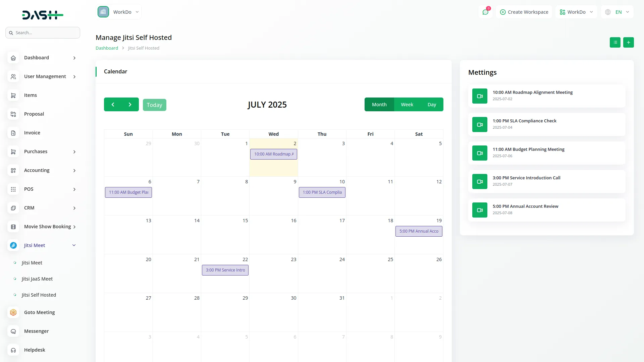Open the EN language dropdown
The height and width of the screenshot is (362, 644).
coord(617,12)
